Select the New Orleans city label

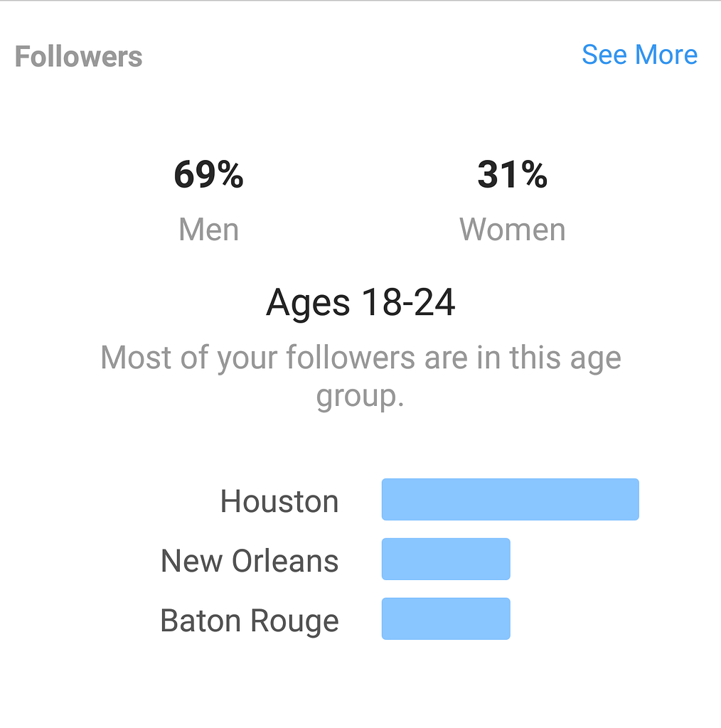(x=250, y=560)
